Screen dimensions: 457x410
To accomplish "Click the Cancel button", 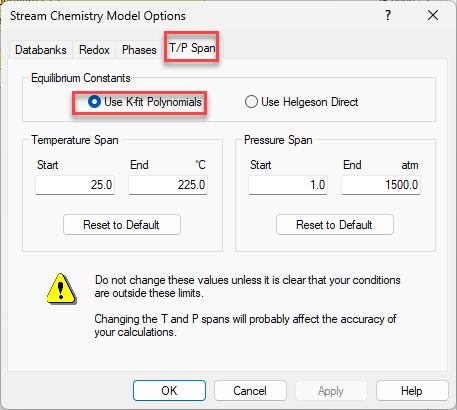I will [250, 391].
